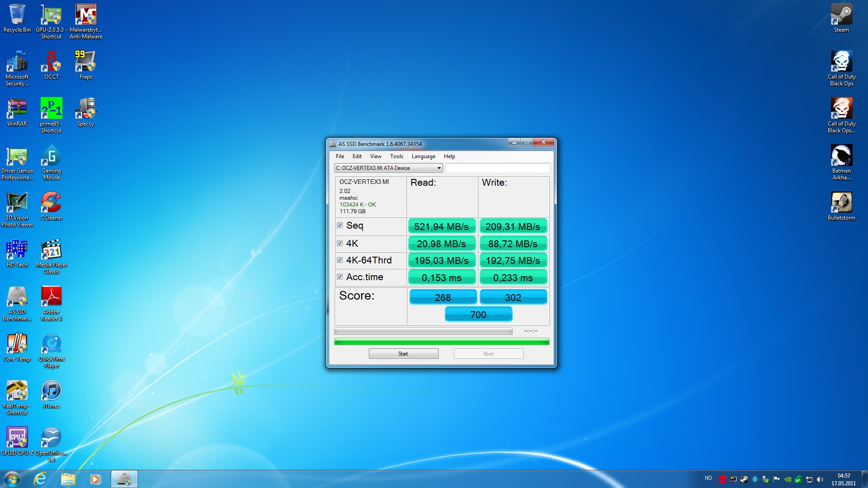Screen dimensions: 868x488
Task: Open Call of Duty Black Ops icon
Action: [x=841, y=68]
